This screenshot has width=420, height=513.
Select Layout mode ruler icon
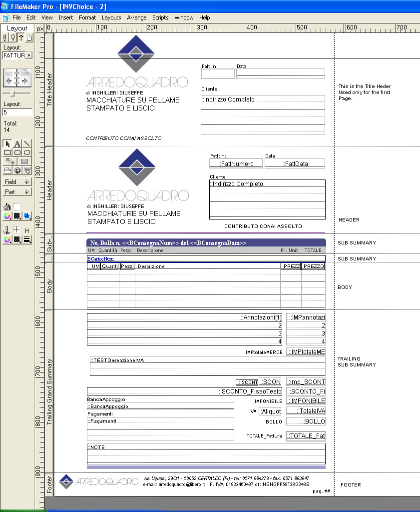tap(21, 37)
